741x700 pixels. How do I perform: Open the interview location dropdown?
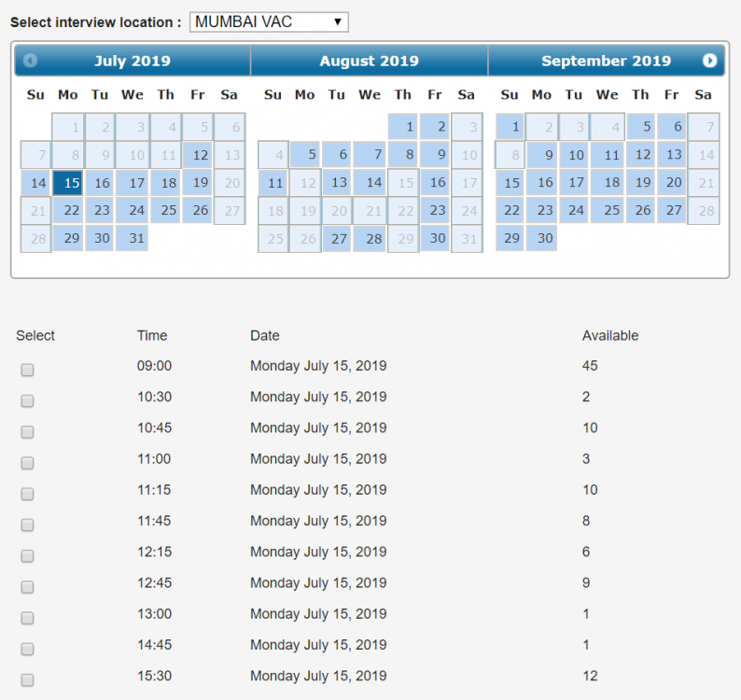(x=269, y=21)
